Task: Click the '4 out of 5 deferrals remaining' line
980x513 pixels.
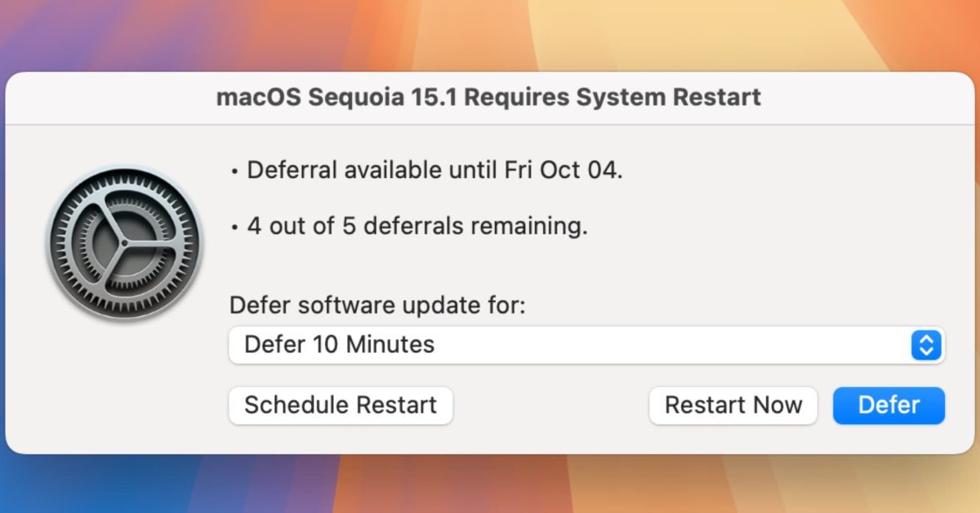Action: pyautogui.click(x=409, y=226)
